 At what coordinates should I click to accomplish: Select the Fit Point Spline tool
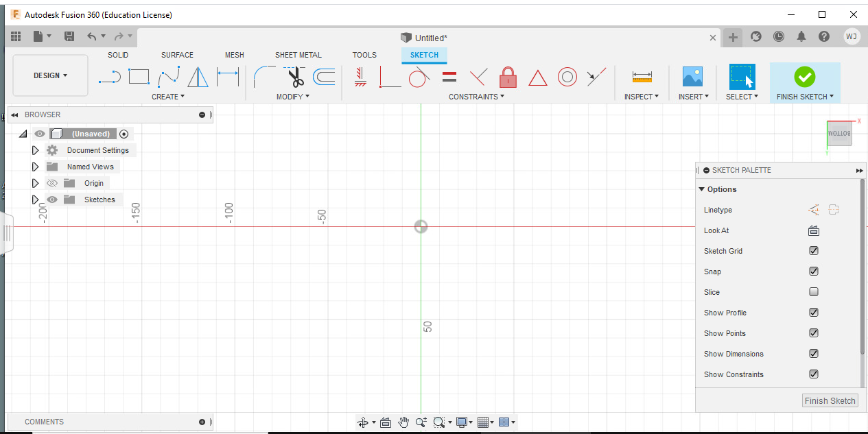(x=169, y=77)
